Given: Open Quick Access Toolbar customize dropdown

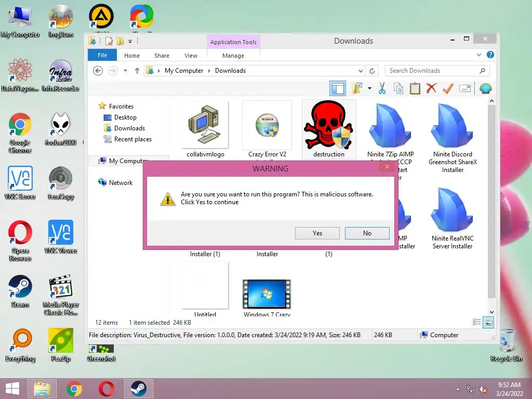Looking at the screenshot, I should click(x=130, y=42).
